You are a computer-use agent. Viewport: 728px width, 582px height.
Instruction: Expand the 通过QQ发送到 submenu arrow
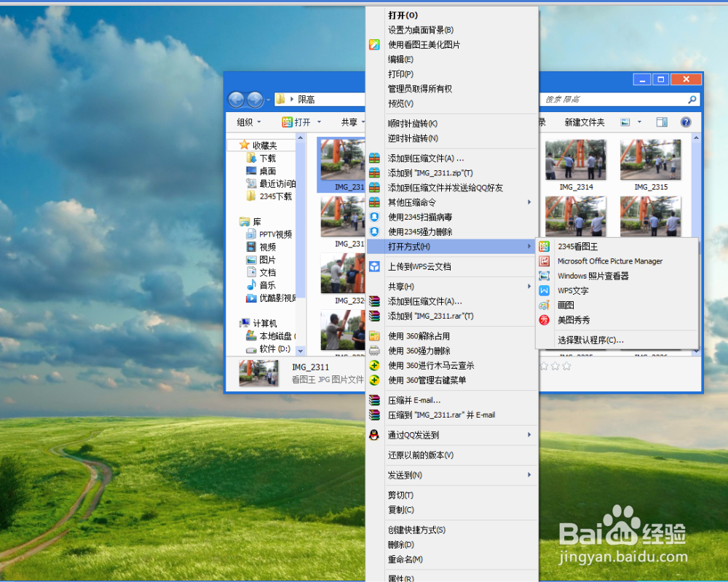click(529, 435)
